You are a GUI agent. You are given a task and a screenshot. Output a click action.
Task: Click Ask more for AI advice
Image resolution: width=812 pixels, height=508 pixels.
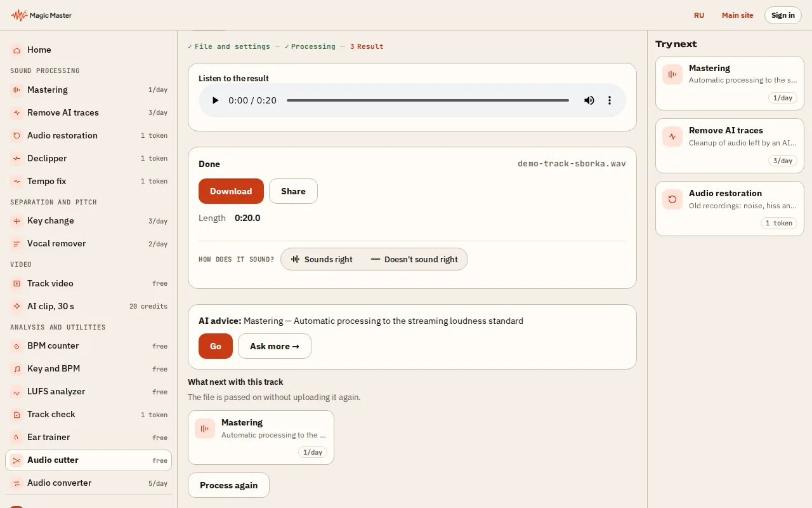click(x=275, y=346)
